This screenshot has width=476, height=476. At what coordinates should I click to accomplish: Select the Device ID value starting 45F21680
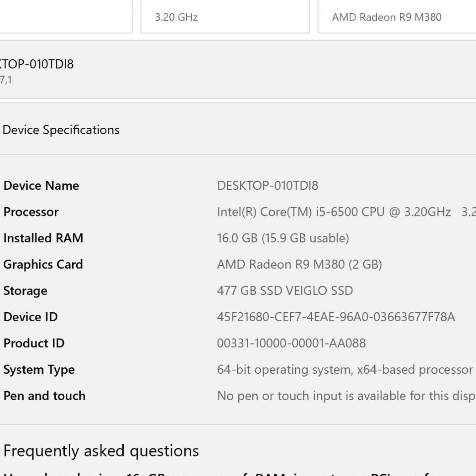click(x=336, y=317)
